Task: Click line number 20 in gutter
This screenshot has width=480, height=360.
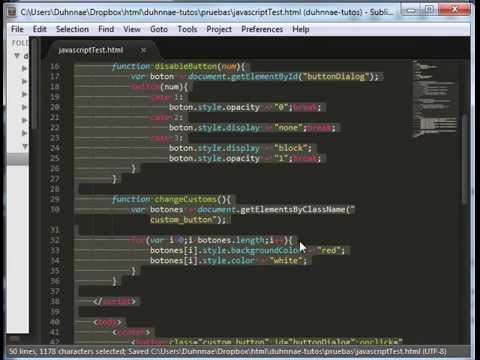Action: [55, 107]
